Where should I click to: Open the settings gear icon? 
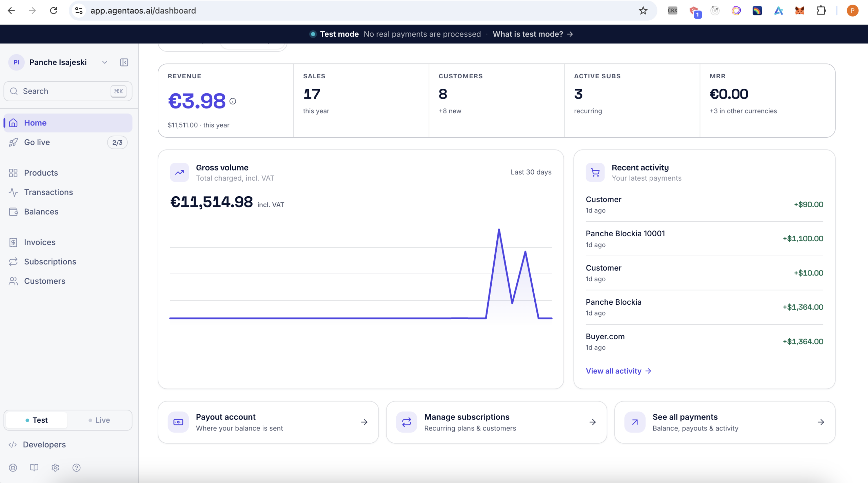[55, 468]
